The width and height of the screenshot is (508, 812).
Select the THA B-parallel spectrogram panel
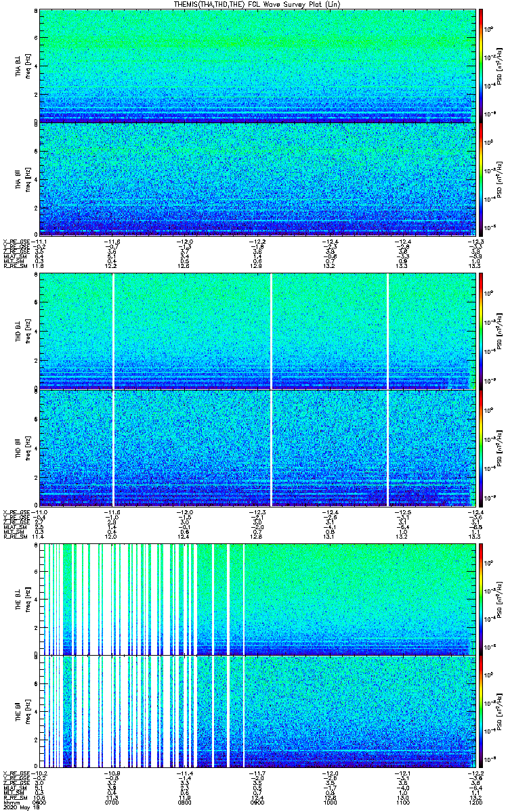[x=256, y=179]
